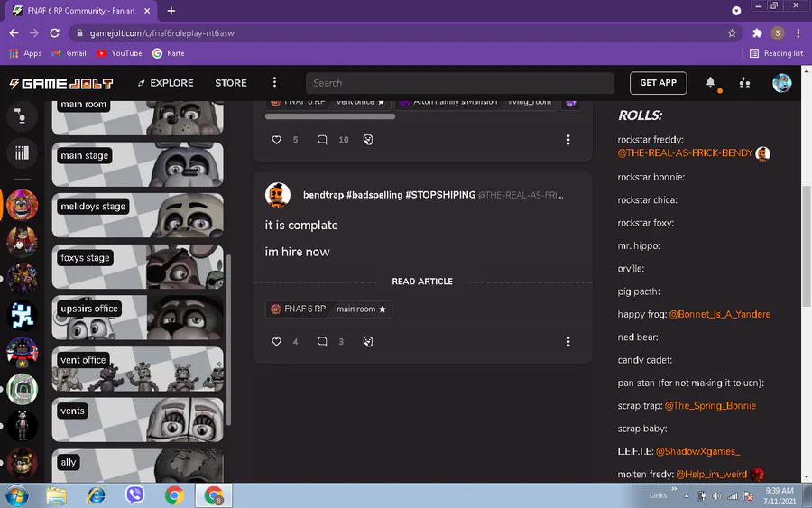Viewport: 812px width, 508px height.
Task: Click bendtrap display name on post
Action: [x=389, y=195]
